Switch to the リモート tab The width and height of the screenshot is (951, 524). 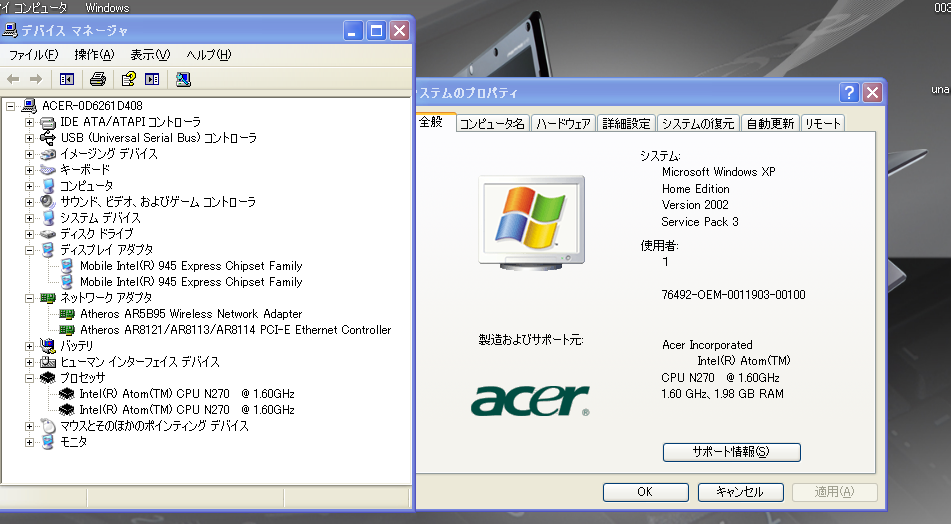tap(822, 124)
